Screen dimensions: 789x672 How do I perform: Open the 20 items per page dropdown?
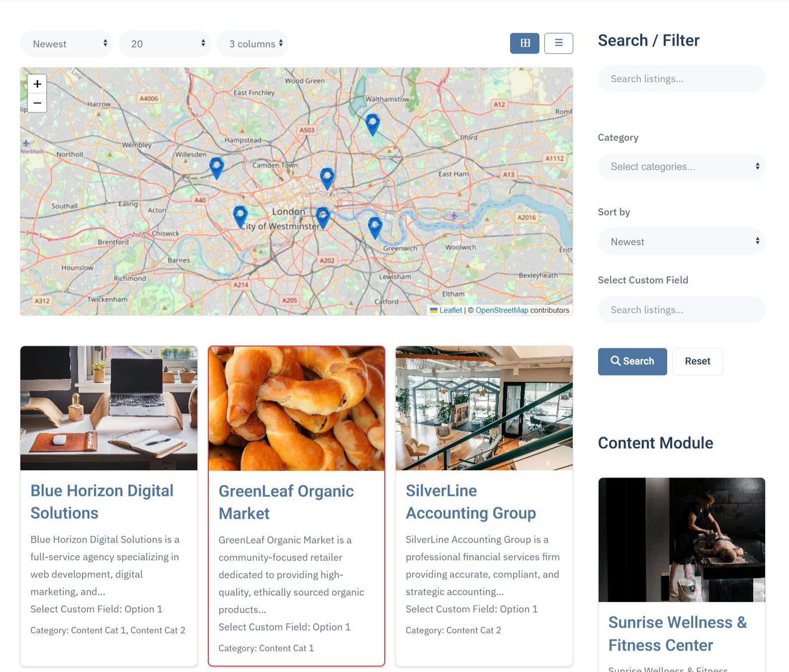[165, 44]
